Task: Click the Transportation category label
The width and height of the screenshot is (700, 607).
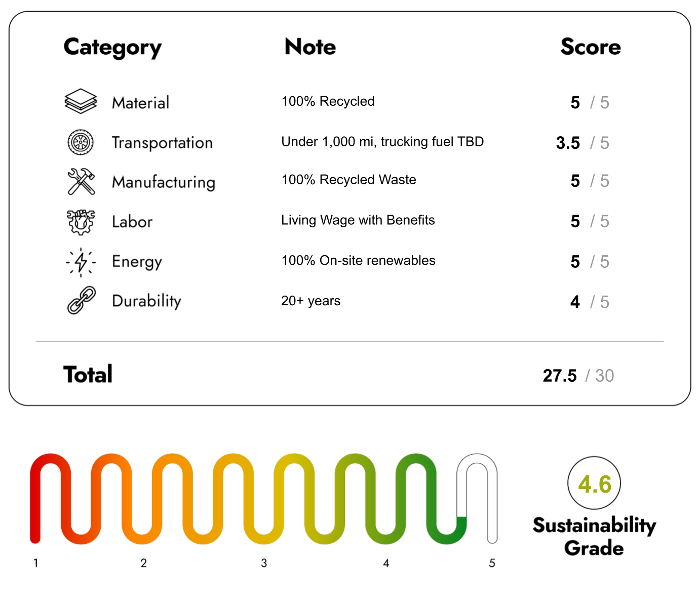Action: tap(162, 143)
